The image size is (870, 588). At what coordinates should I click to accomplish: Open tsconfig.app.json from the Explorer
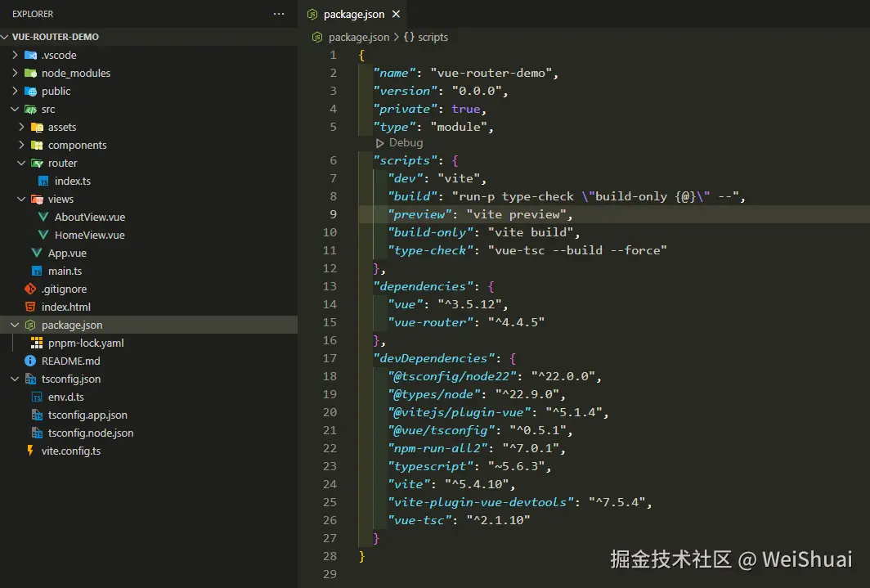click(x=87, y=415)
